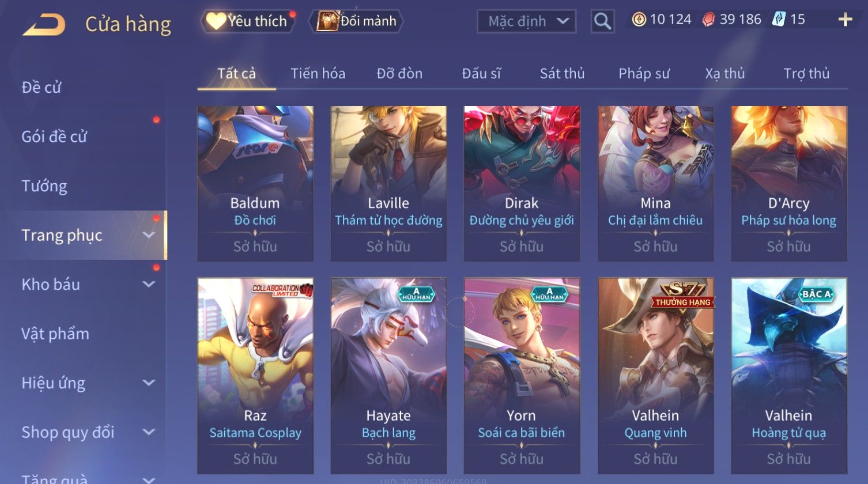868x484 pixels.
Task: Select Valhein Quang vinh skin card
Action: 655,376
